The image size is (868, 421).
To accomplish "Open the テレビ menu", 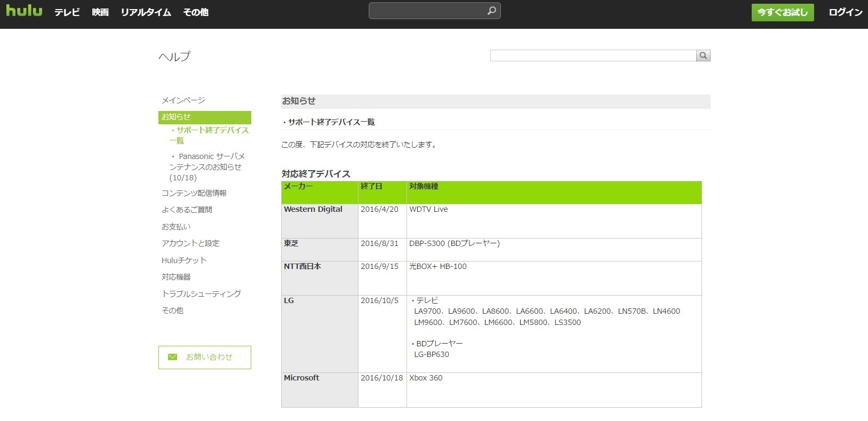I will [67, 12].
